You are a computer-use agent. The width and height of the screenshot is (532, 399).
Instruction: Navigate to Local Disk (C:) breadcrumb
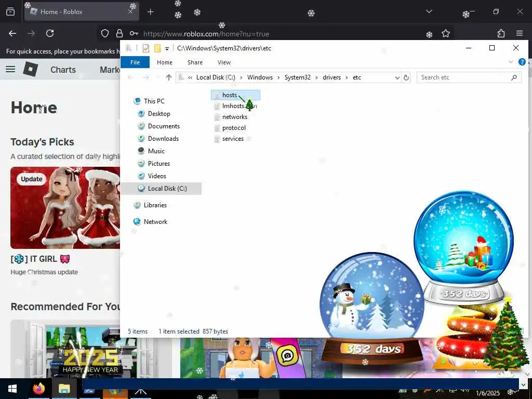(x=216, y=77)
